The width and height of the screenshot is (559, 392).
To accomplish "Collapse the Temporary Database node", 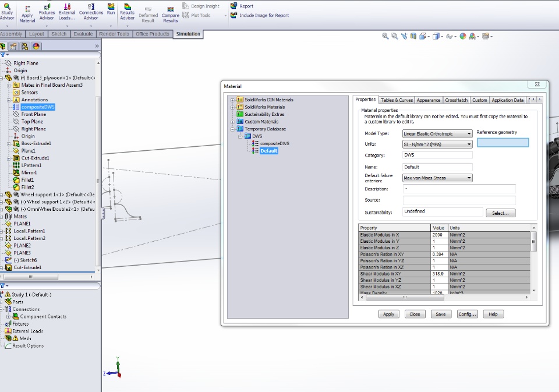I will 232,129.
